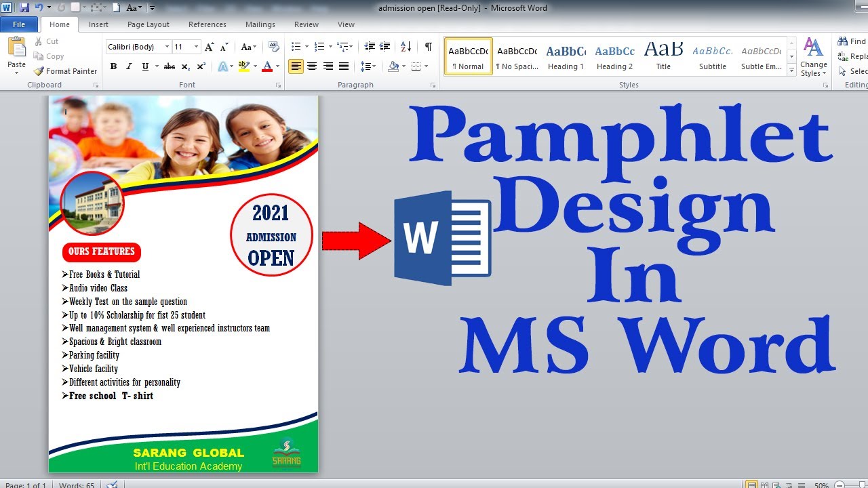868x488 pixels.
Task: Enable Justify alignment
Action: click(344, 66)
